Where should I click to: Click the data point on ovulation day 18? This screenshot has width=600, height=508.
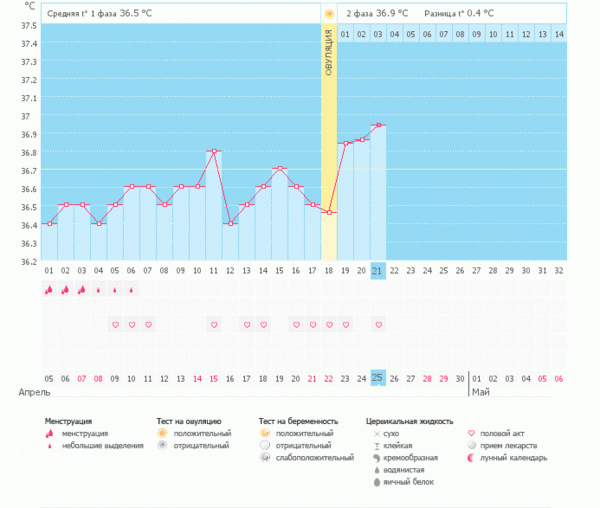(329, 212)
